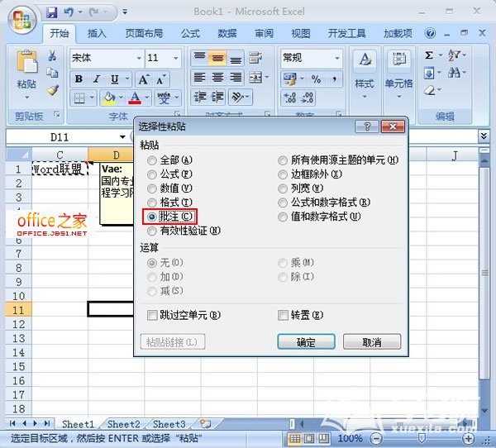Center text horizontally

pyautogui.click(x=217, y=77)
